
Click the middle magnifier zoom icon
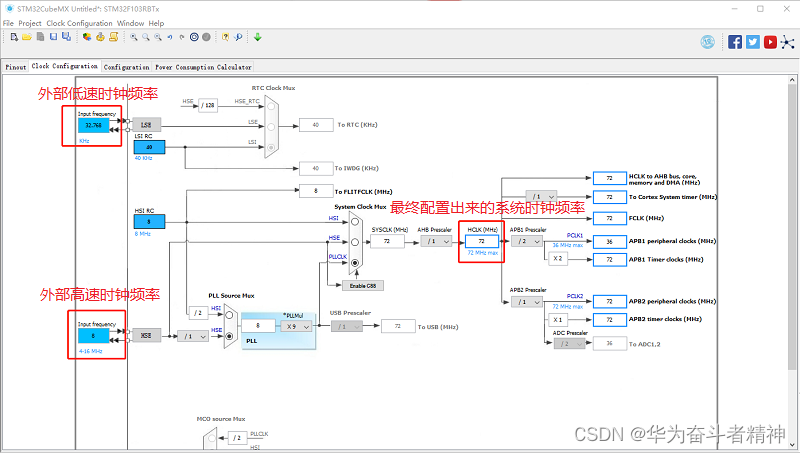pos(146,37)
